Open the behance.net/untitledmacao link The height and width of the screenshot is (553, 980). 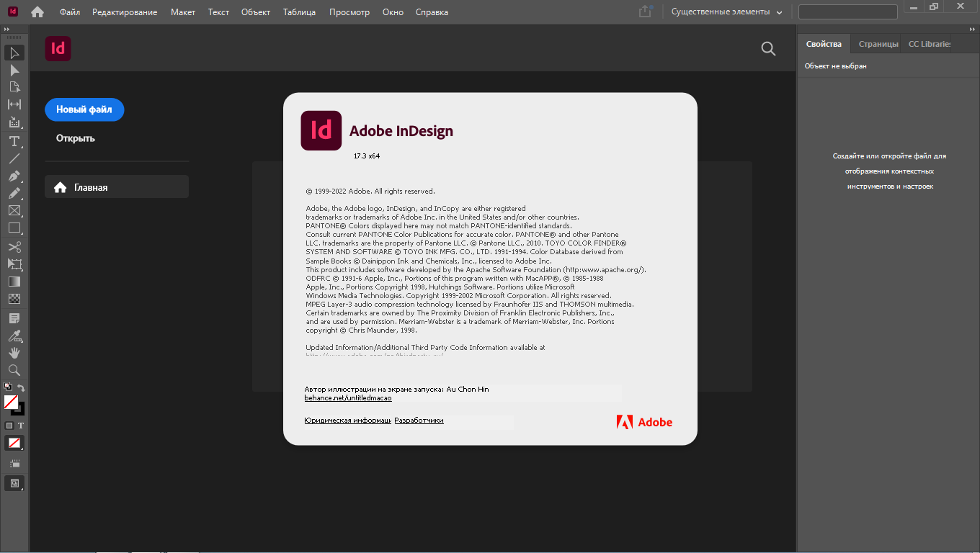(348, 398)
